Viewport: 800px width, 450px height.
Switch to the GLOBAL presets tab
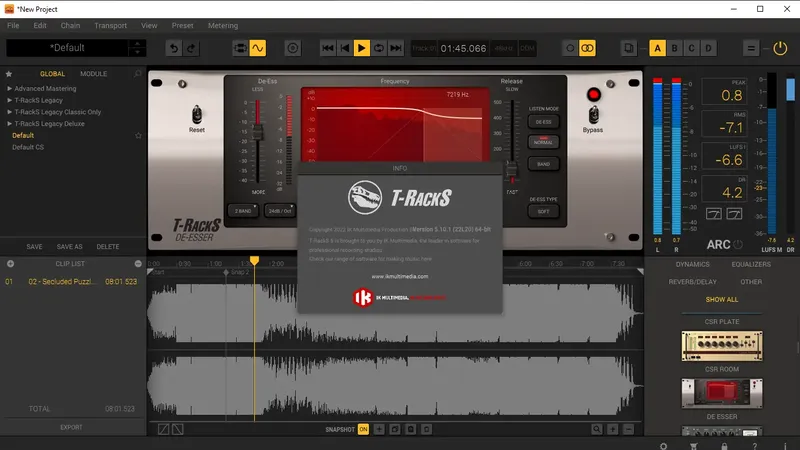coord(52,73)
